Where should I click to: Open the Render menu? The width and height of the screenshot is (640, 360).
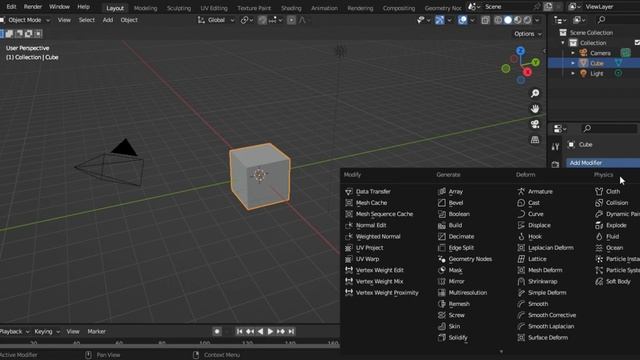[x=33, y=7]
